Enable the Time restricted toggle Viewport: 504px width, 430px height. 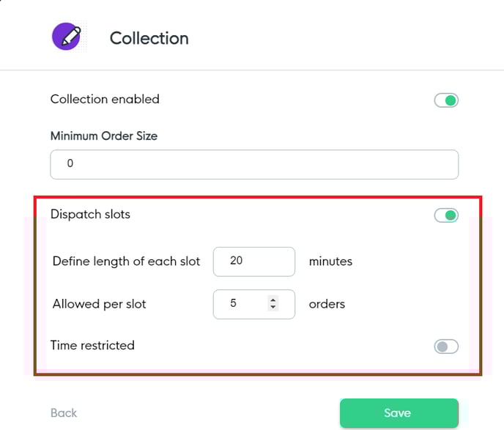click(446, 346)
